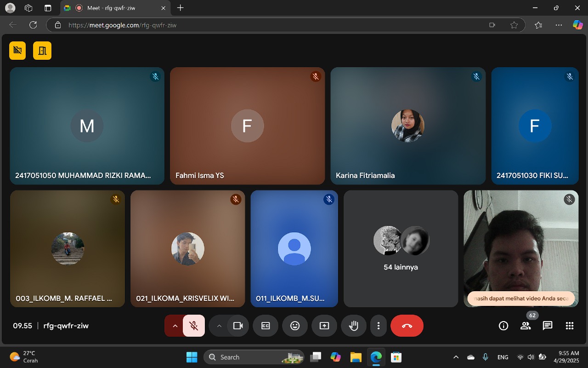Open the chat messages panel
This screenshot has width=588, height=368.
(x=547, y=326)
